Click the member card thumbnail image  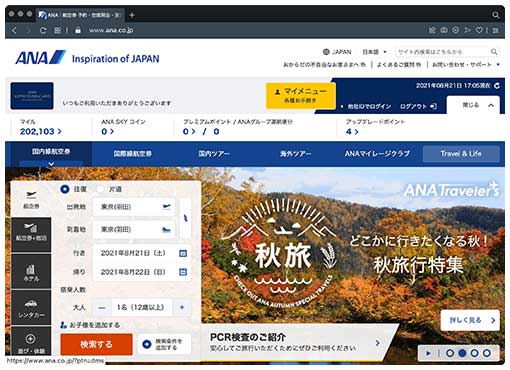pos(32,96)
